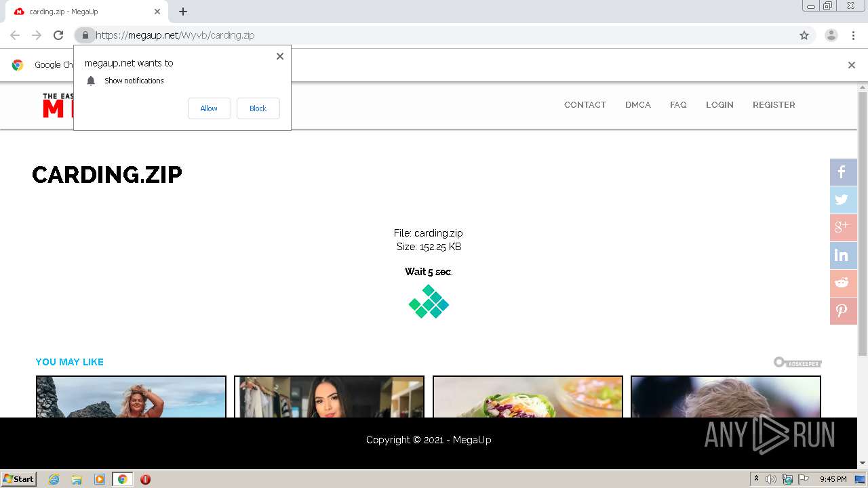Viewport: 868px width, 488px height.
Task: Show hidden system tray icons
Action: [x=756, y=479]
